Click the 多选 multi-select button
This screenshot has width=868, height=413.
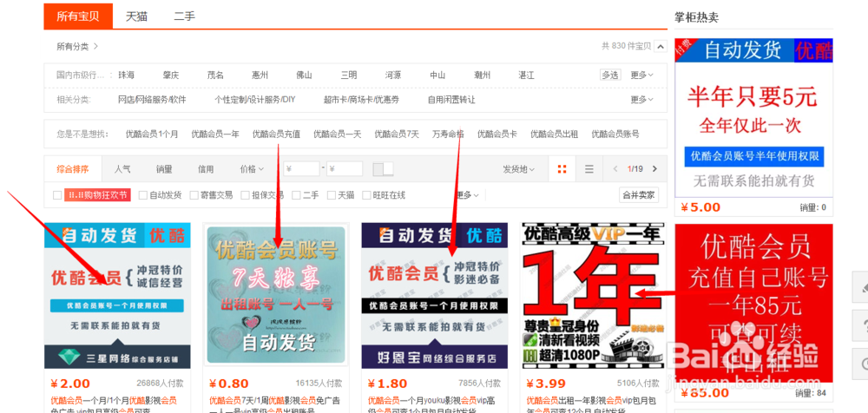tap(610, 75)
